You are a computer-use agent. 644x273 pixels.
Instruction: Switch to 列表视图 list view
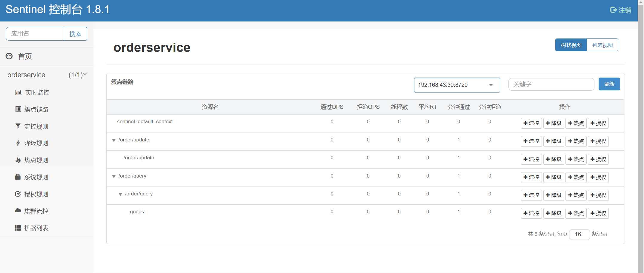coord(602,45)
